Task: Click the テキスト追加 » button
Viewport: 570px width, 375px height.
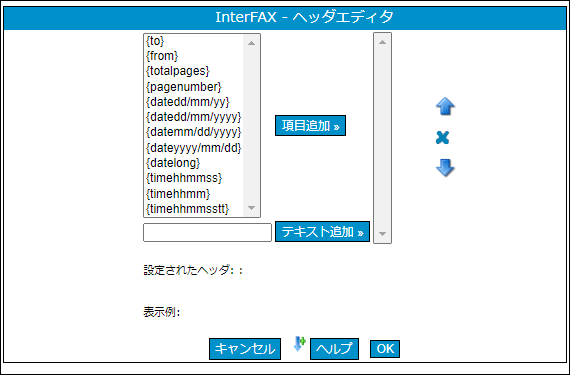Action: coord(322,231)
